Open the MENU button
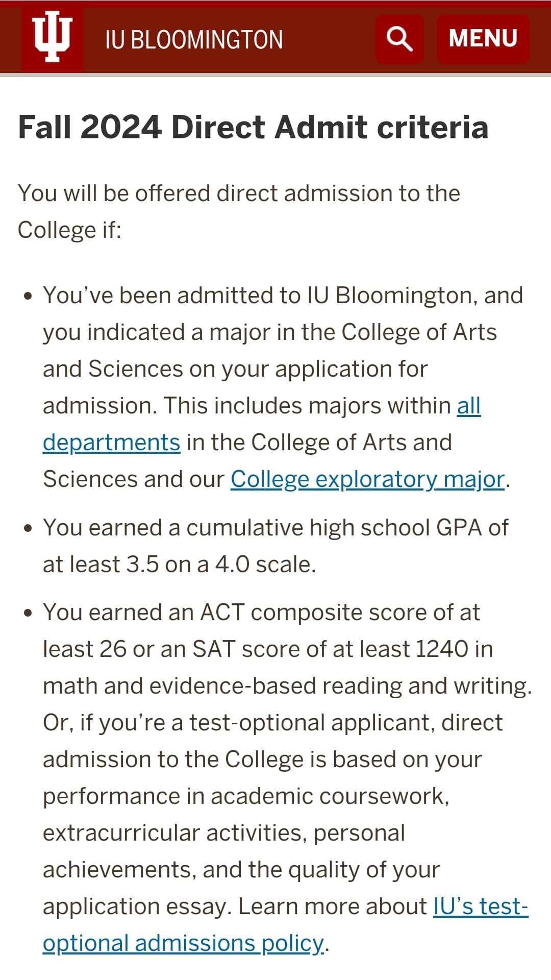Screen dimensions: 551x980 click(x=483, y=39)
